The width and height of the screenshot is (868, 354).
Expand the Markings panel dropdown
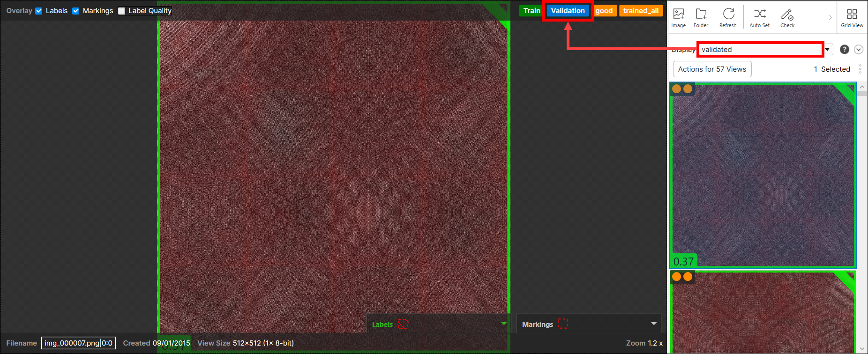pyautogui.click(x=654, y=324)
